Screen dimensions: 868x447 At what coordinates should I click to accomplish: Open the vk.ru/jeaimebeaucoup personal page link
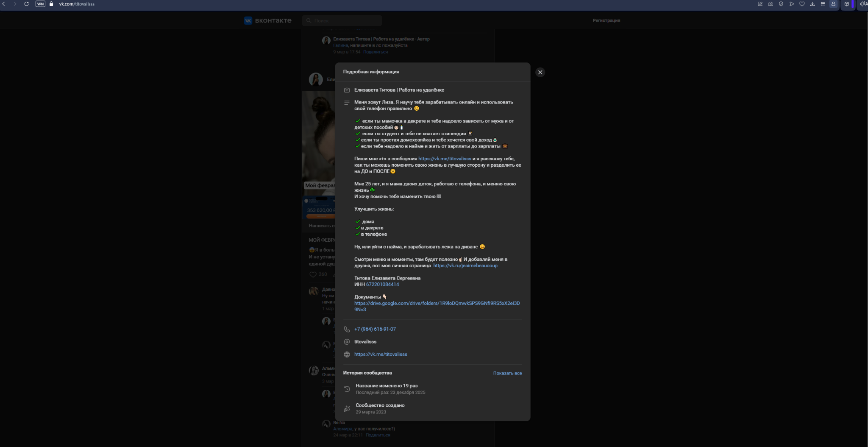coord(465,265)
